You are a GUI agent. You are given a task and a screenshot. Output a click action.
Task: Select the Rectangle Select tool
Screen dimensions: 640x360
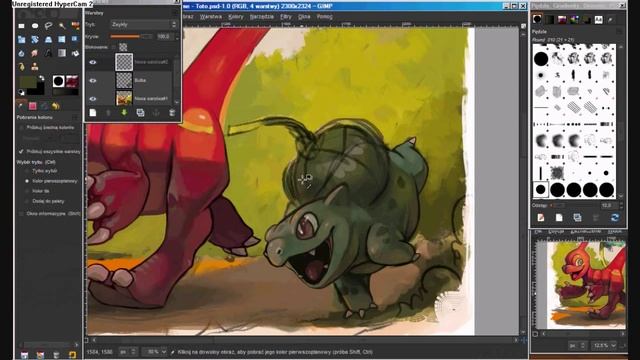[21, 26]
